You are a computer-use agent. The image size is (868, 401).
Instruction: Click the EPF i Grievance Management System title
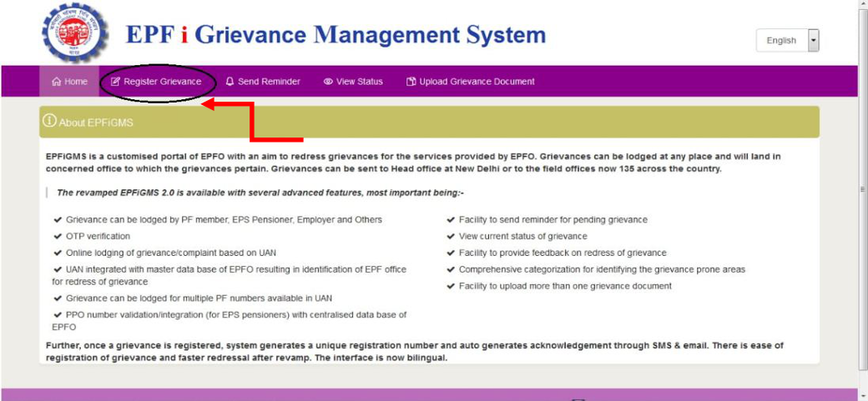(336, 34)
